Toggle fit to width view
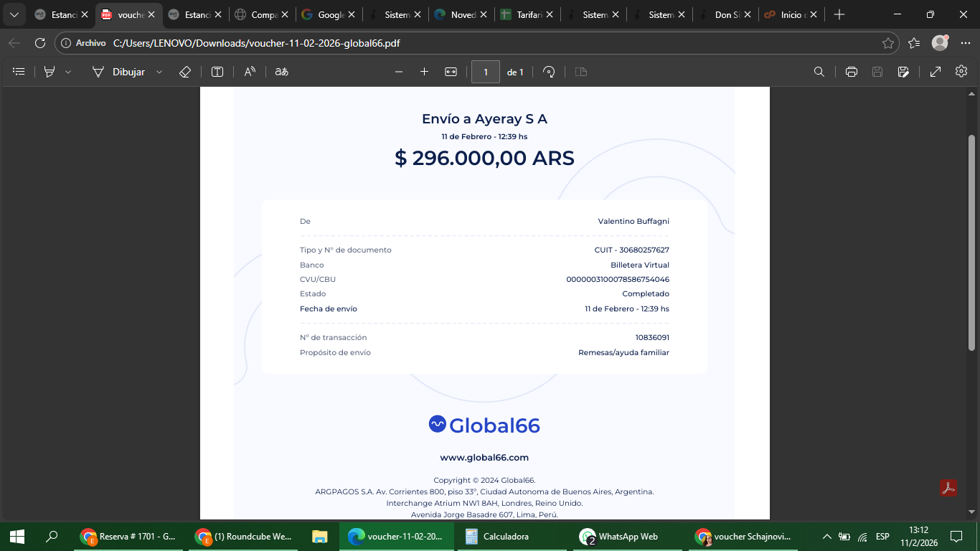The width and height of the screenshot is (980, 551). tap(451, 72)
